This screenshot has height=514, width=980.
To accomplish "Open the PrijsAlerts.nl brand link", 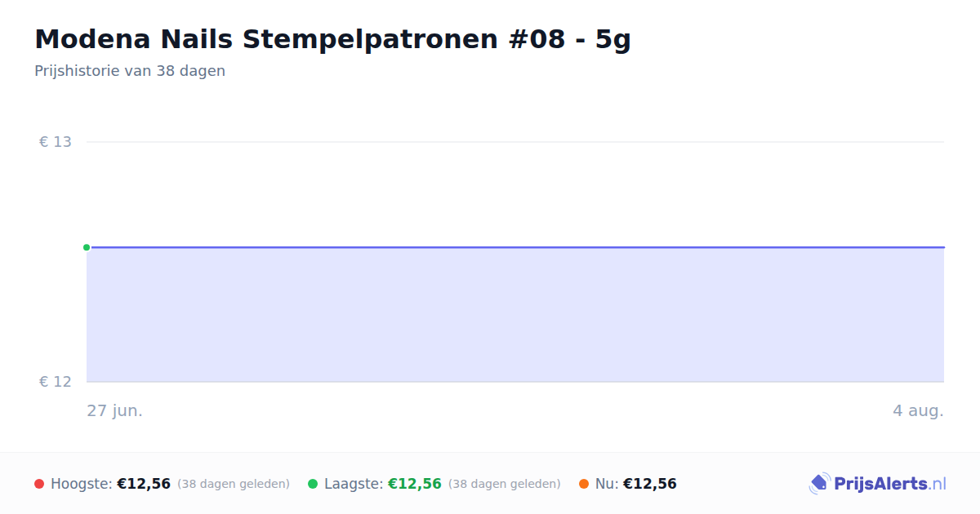I will (x=878, y=484).
